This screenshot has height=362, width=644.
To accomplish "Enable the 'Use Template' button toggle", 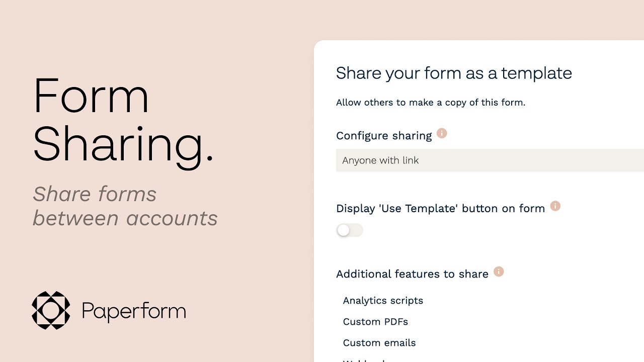I will click(350, 230).
